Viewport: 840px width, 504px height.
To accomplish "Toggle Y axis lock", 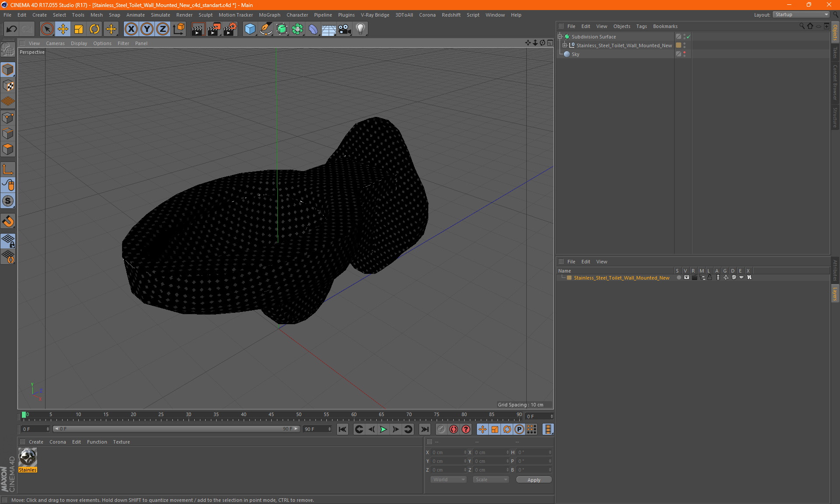I will tap(147, 29).
